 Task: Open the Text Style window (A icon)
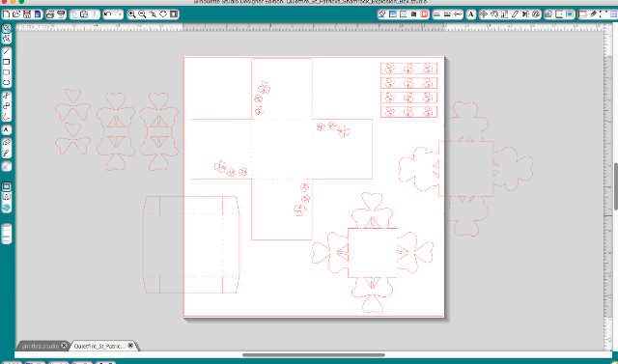[x=470, y=14]
